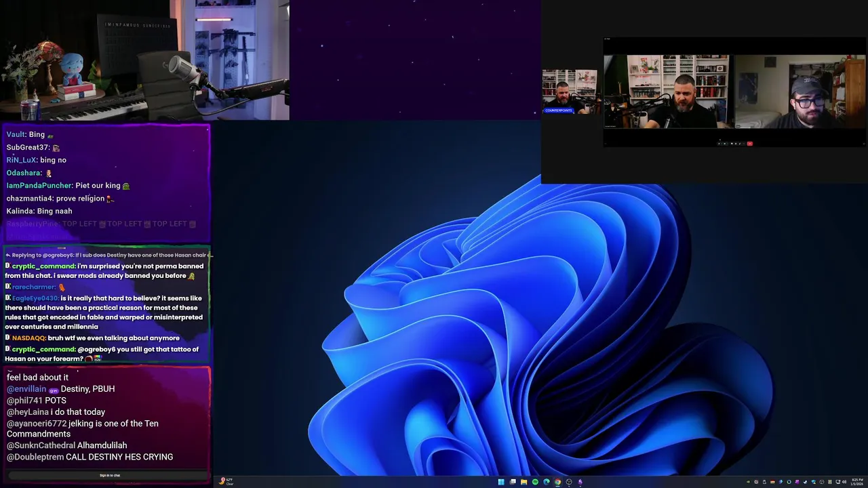Click username chazmantia4 in chat
This screenshot has height=488, width=868.
pos(29,198)
